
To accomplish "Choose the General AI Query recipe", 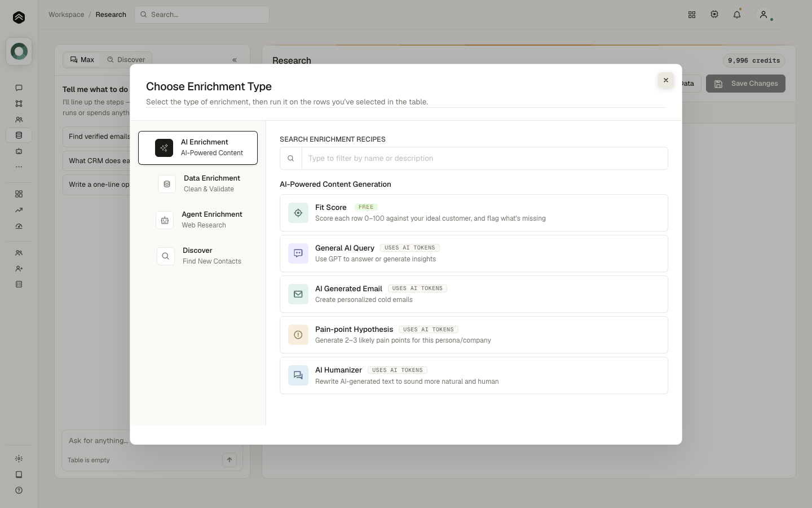I will [474, 253].
